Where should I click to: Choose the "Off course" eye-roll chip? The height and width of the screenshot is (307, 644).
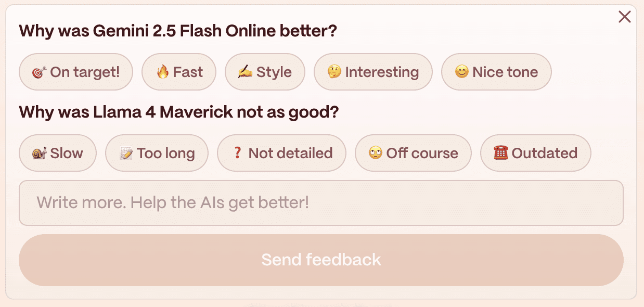tap(413, 153)
